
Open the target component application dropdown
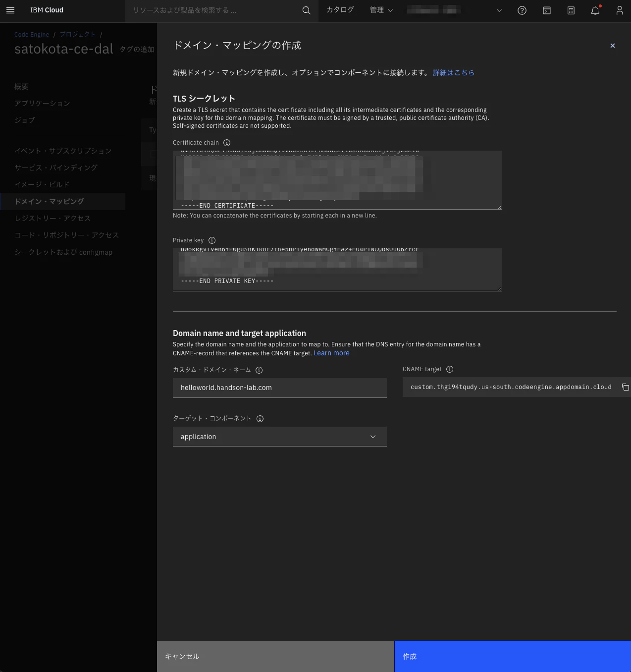(x=280, y=437)
